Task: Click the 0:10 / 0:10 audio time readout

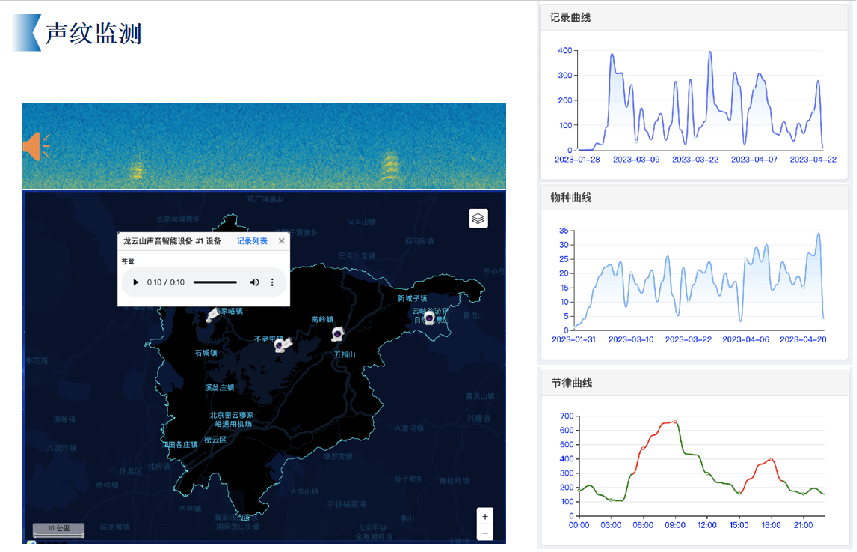Action: pyautogui.click(x=166, y=283)
